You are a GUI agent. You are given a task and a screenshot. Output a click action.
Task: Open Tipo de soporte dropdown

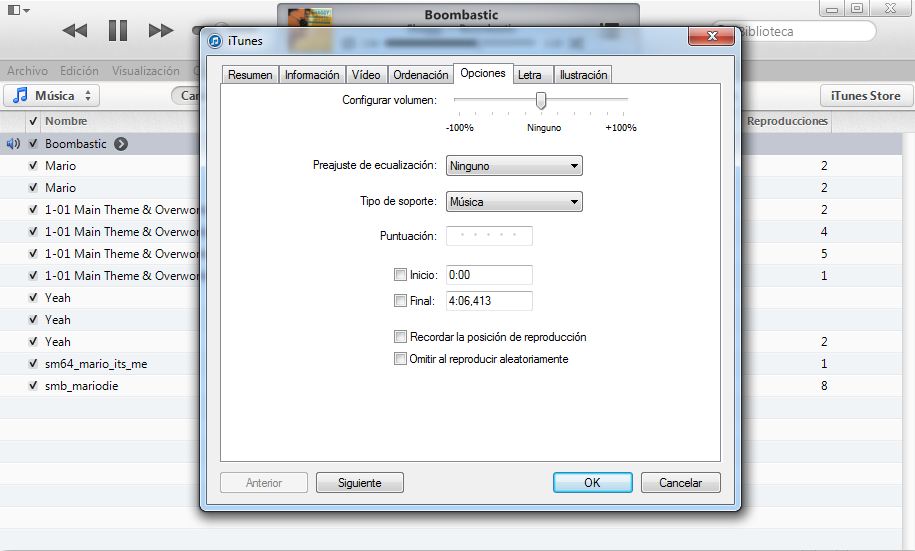514,202
